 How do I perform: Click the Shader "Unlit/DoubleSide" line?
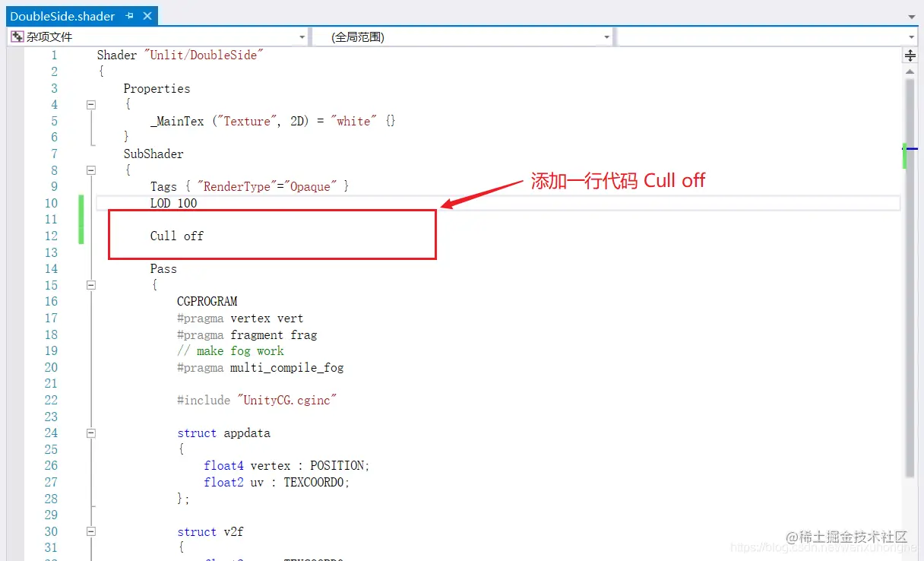click(x=180, y=55)
